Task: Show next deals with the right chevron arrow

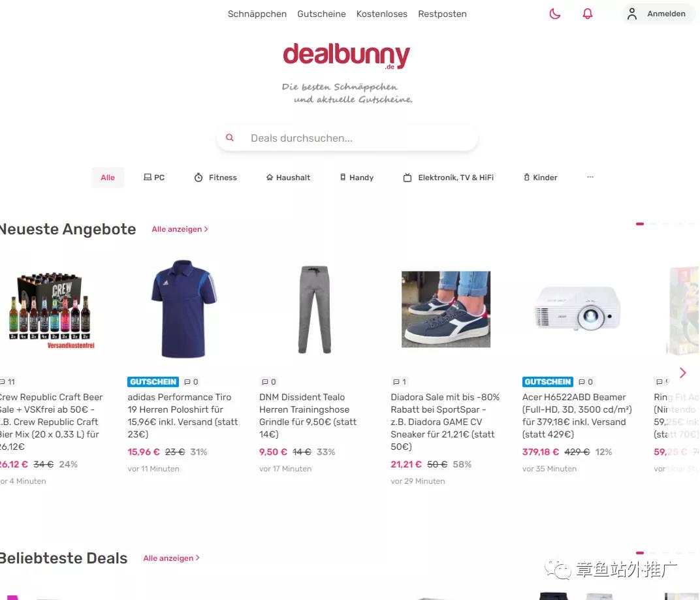Action: click(682, 373)
